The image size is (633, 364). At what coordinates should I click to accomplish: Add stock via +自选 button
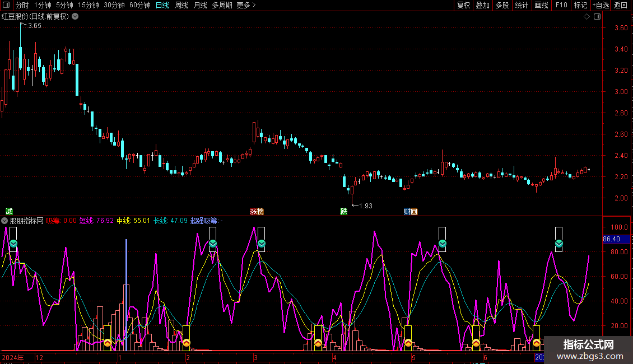[601, 5]
